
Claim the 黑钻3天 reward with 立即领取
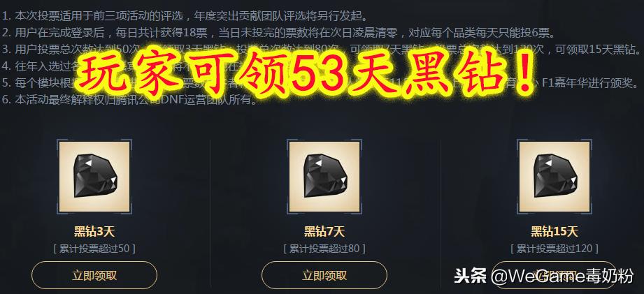click(94, 275)
